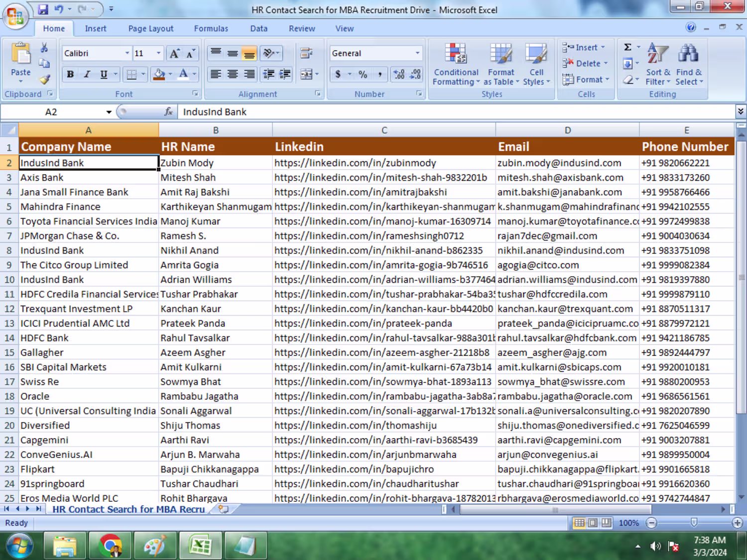Toggle Wrap Text
Screen dimensions: 747x560
point(306,53)
